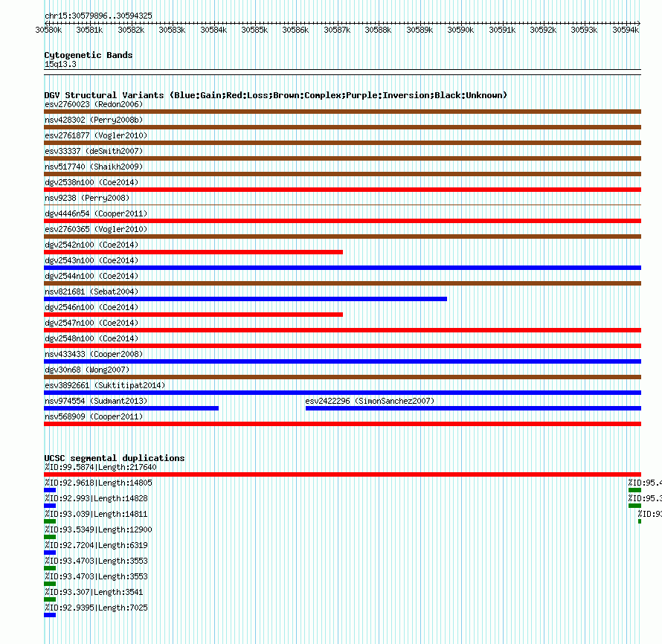662x644 pixels.
Task: Click the dgv2548n100 (Coe2014) label
Action: click(91, 338)
